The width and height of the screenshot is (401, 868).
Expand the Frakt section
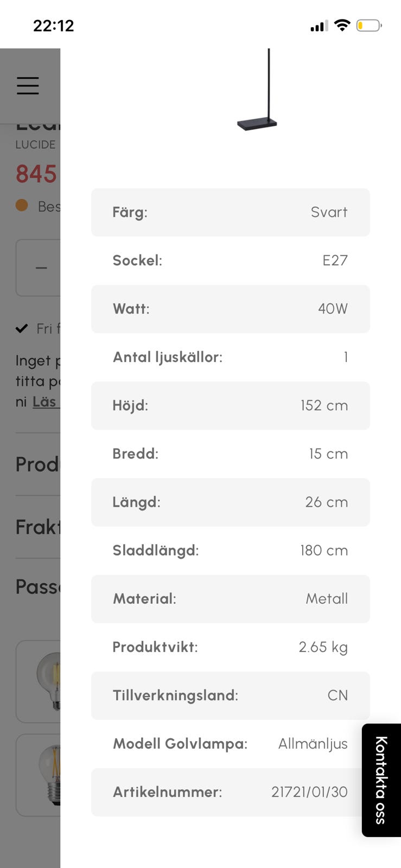pos(37,527)
